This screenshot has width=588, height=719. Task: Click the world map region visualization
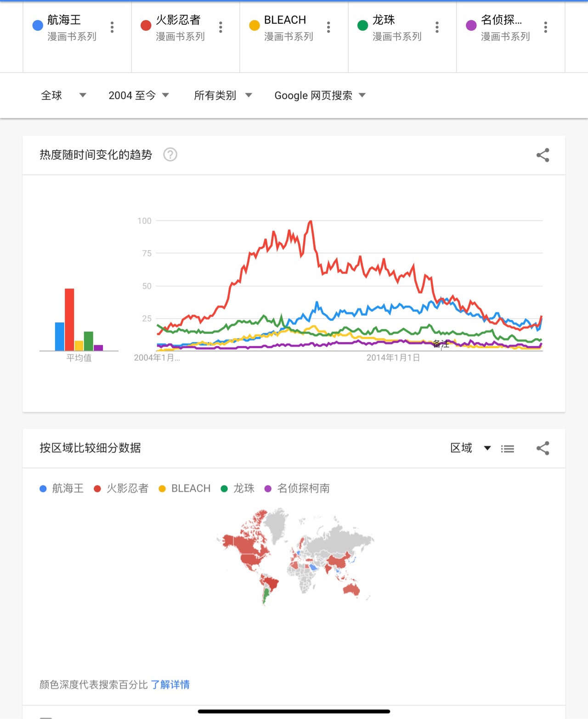coord(295,556)
